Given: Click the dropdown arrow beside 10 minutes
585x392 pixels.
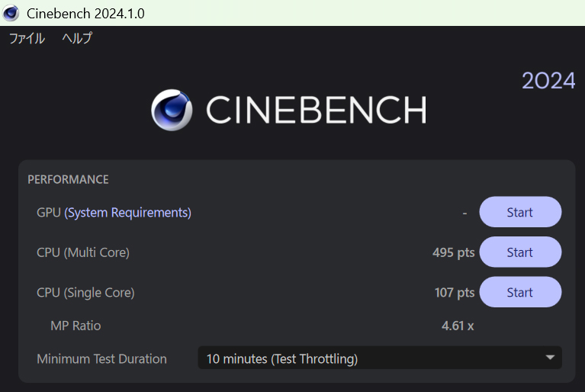Looking at the screenshot, I should (550, 358).
